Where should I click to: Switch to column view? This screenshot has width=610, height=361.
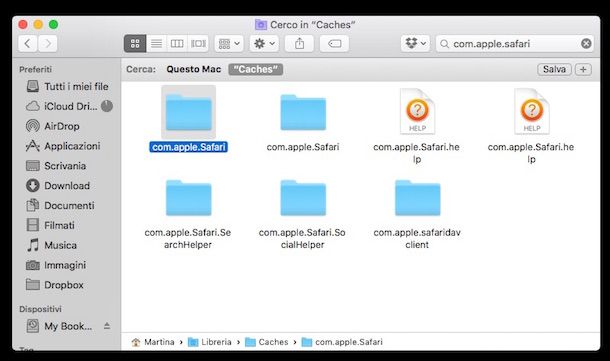[x=177, y=44]
